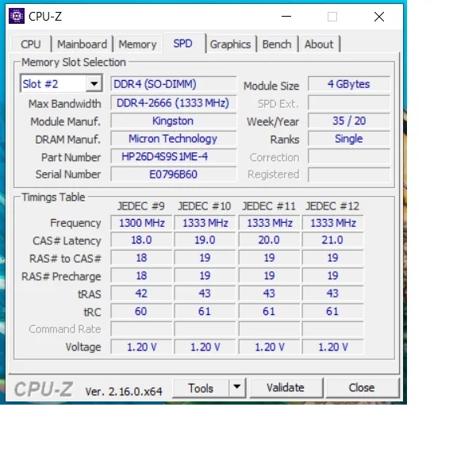The image size is (476, 476).
Task: Click the Close button at bottom
Action: (x=362, y=388)
